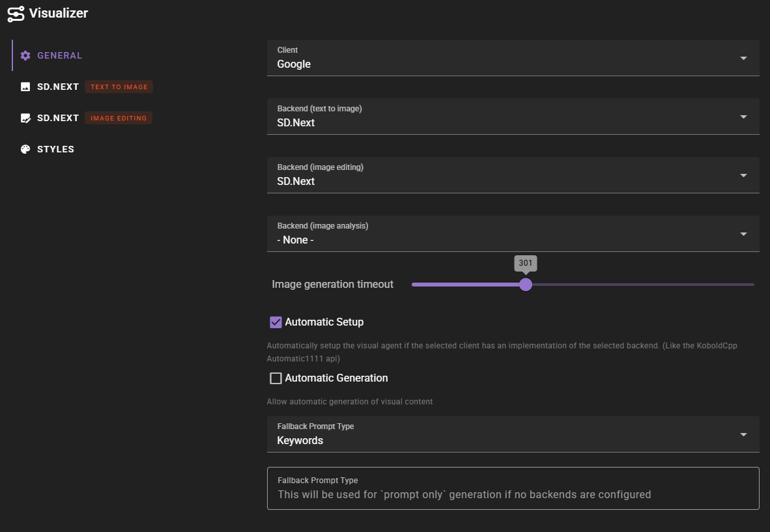Check the purple Automatic Setup box
The height and width of the screenshot is (532, 770).
click(276, 322)
